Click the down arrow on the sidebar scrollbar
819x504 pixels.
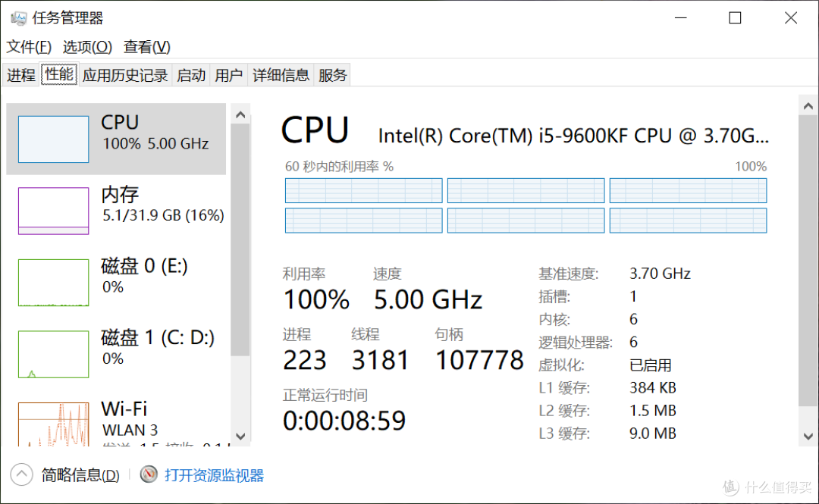click(x=240, y=437)
